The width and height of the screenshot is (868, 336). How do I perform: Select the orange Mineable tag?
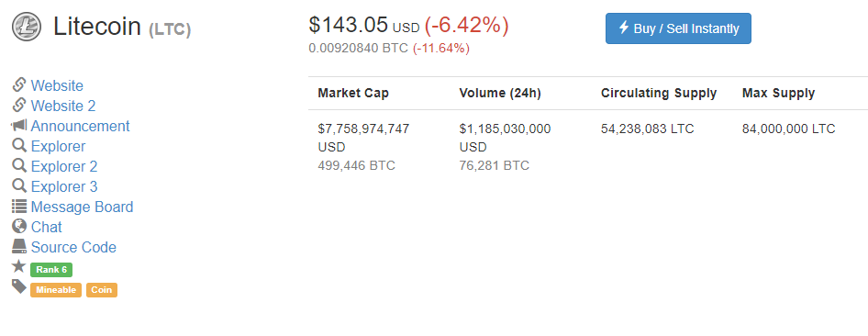tap(56, 290)
